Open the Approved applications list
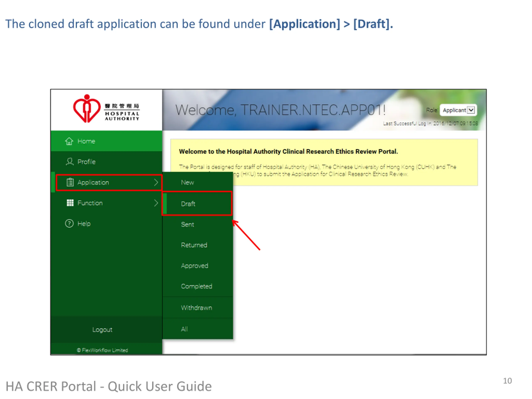The height and width of the screenshot is (399, 532). [x=194, y=266]
